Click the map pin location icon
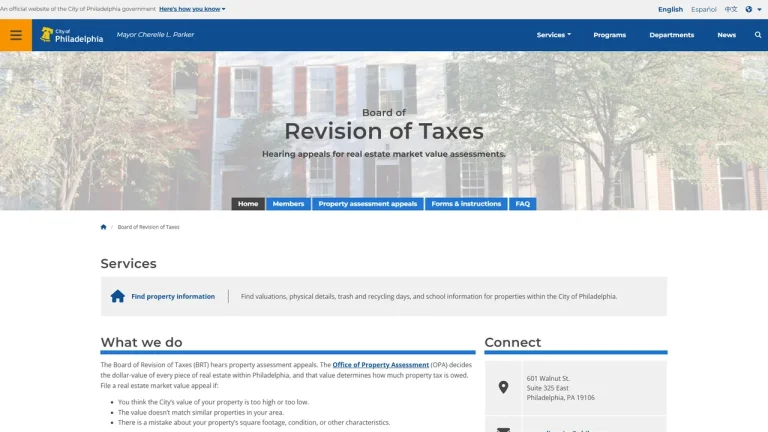768x432 pixels. (503, 387)
